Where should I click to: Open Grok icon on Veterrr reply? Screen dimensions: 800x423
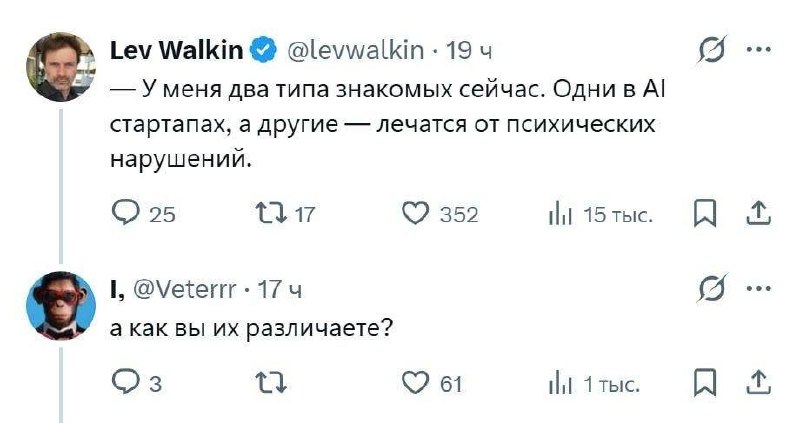click(x=712, y=289)
